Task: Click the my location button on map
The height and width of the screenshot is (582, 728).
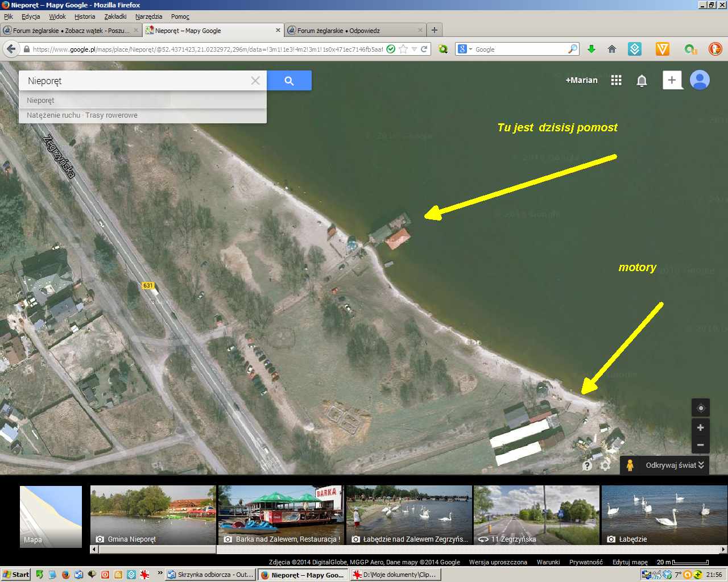Action: tap(700, 408)
